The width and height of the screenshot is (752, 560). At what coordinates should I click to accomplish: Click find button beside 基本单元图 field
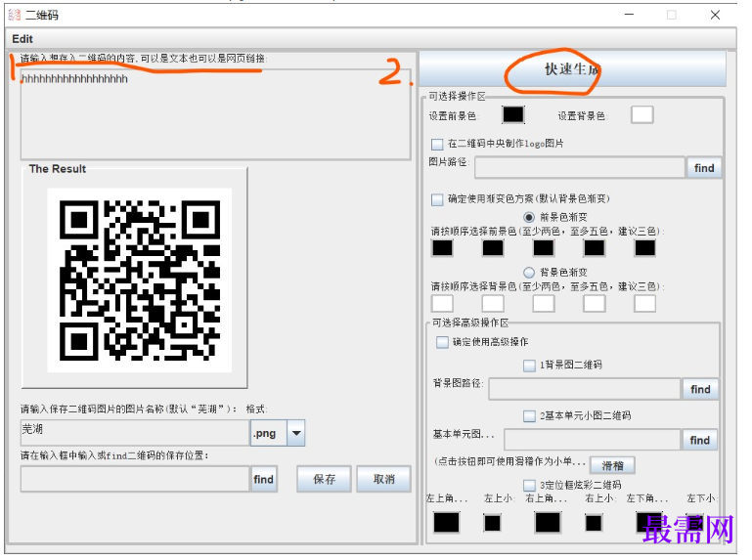[700, 440]
